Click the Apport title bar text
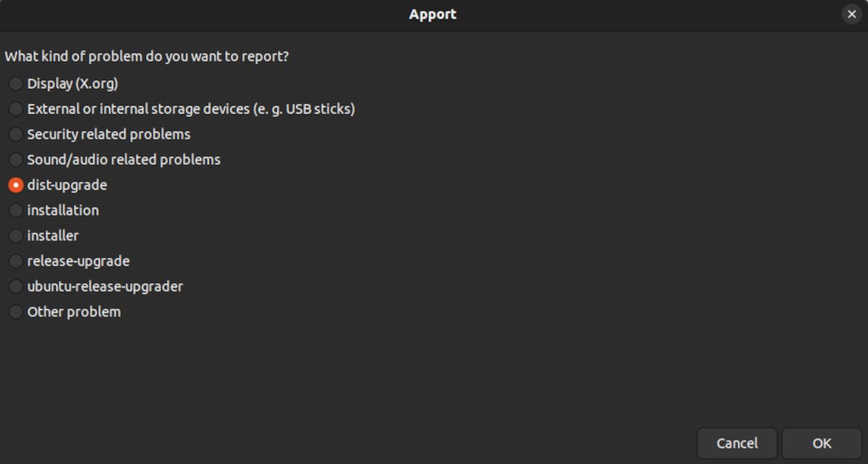 [x=433, y=14]
